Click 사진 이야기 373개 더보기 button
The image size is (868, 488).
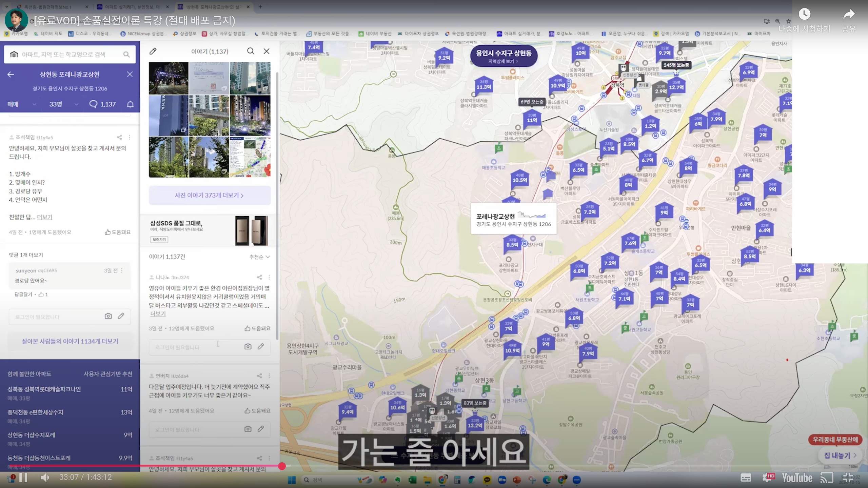click(210, 195)
